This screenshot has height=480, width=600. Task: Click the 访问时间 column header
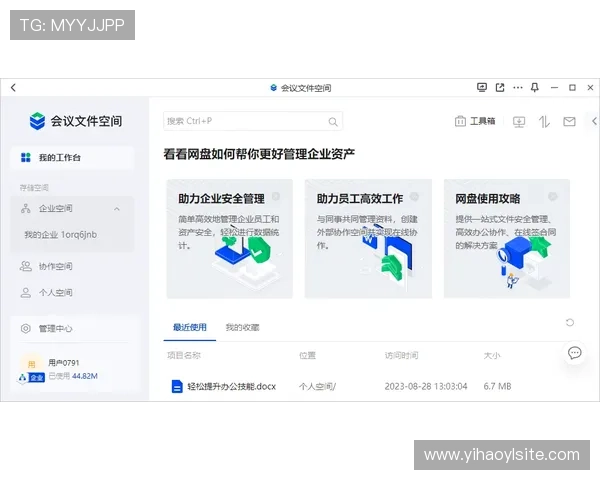[401, 356]
